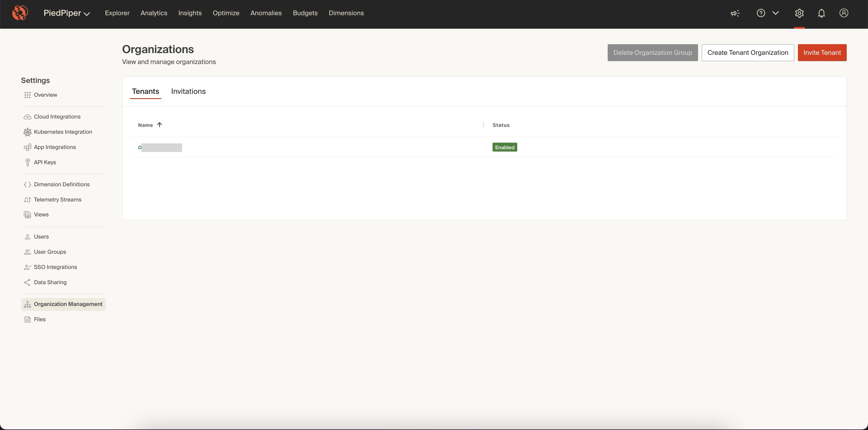
Task: Open the user profile icon
Action: tap(844, 13)
